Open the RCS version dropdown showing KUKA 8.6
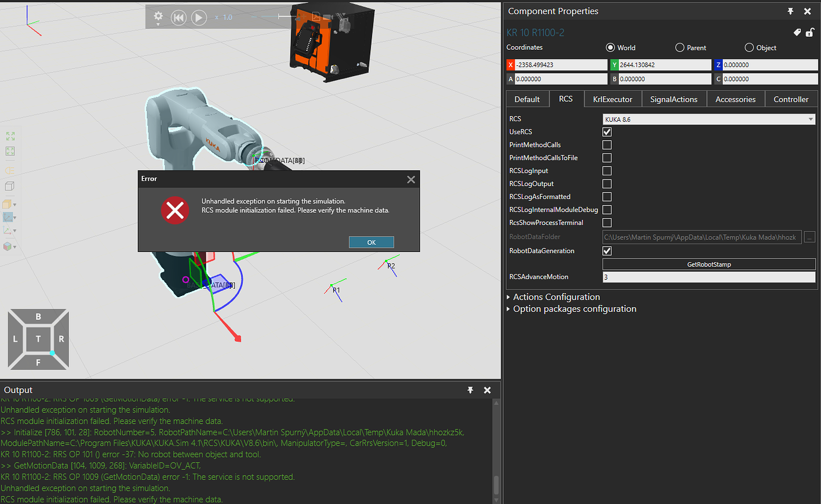 (810, 119)
